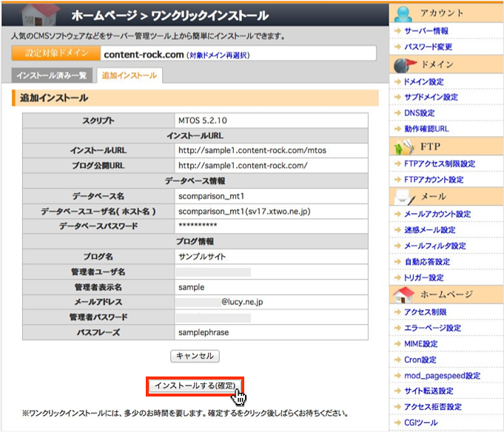Click the homepage house icon in the sidebar
Viewport: 504px width, 432px height.
[403, 295]
